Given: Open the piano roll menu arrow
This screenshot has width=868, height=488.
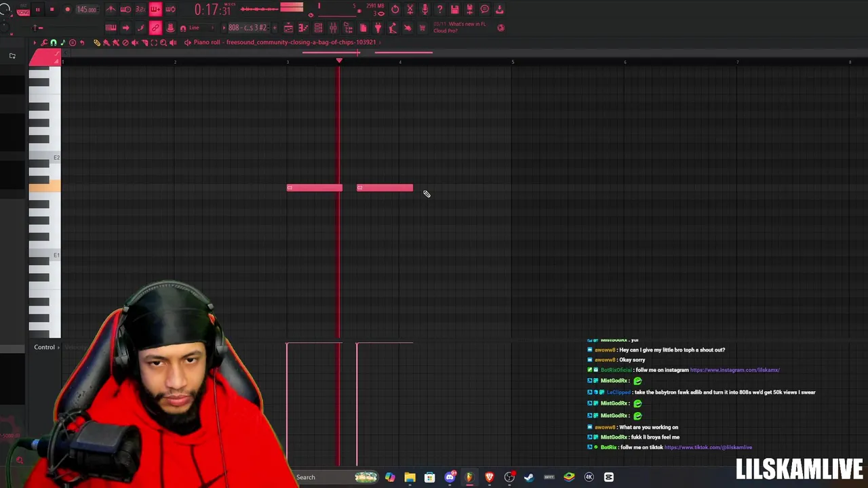Looking at the screenshot, I should click(35, 43).
